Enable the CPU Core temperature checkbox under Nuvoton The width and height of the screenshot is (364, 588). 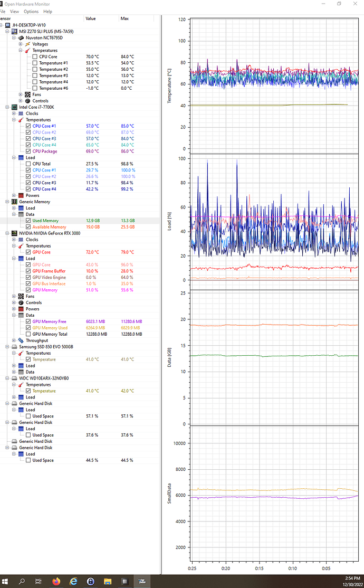click(x=35, y=56)
